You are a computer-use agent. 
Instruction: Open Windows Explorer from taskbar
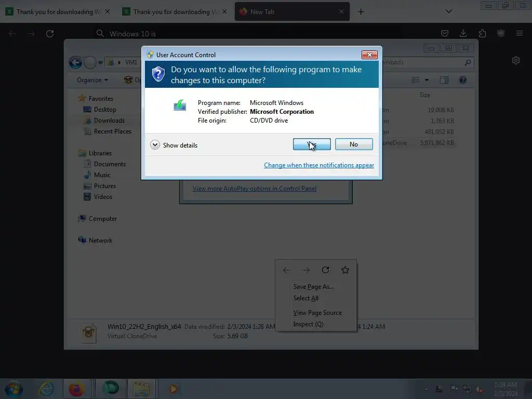(141, 389)
